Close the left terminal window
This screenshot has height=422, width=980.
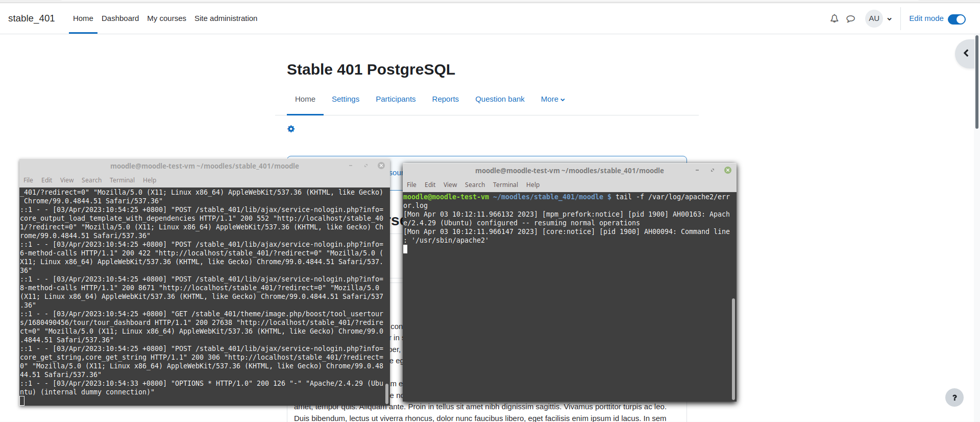[381, 166]
